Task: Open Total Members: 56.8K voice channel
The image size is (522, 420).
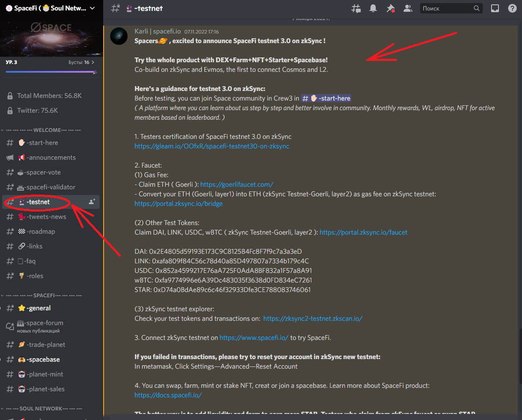Action: pos(51,96)
